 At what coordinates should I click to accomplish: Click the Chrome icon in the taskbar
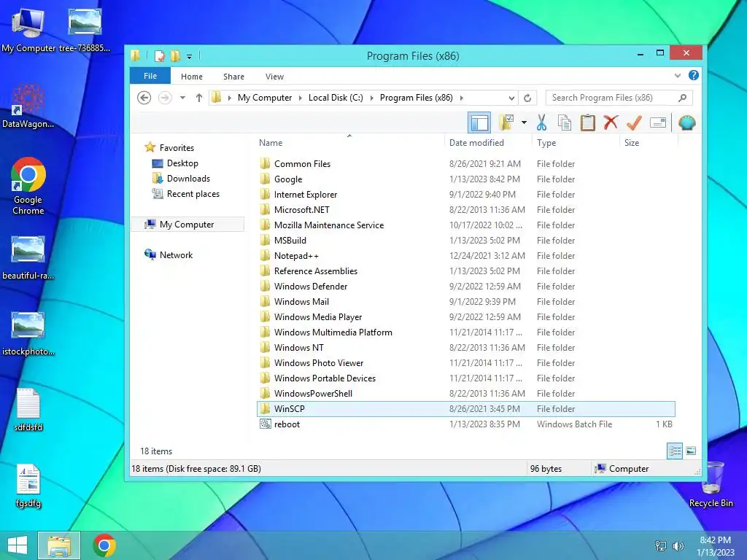104,545
